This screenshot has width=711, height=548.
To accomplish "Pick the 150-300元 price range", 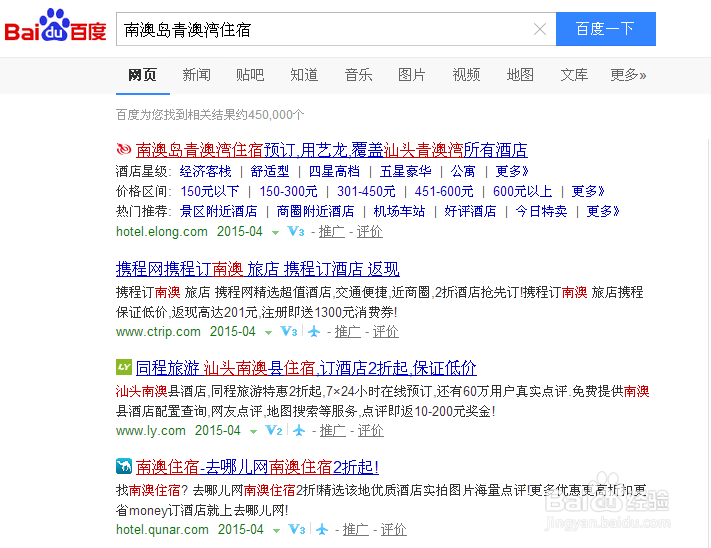I will pos(288,191).
